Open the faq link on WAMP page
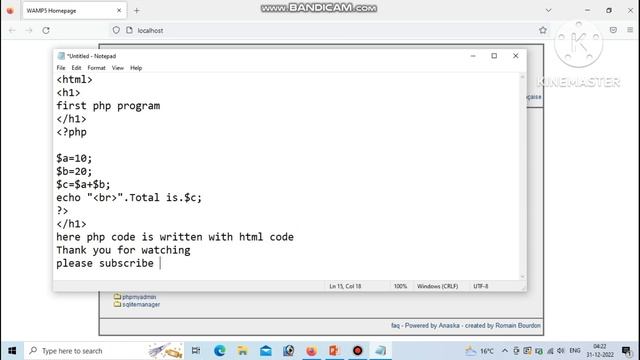 [395, 325]
